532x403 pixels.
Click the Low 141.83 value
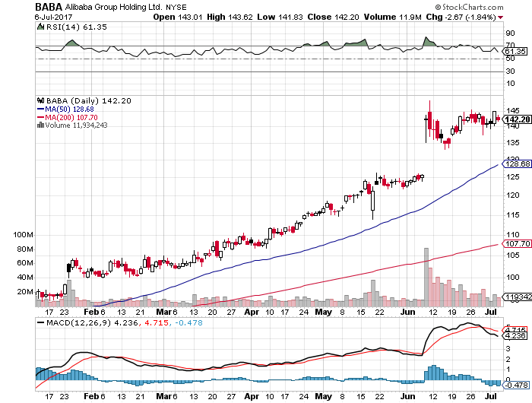280,17
